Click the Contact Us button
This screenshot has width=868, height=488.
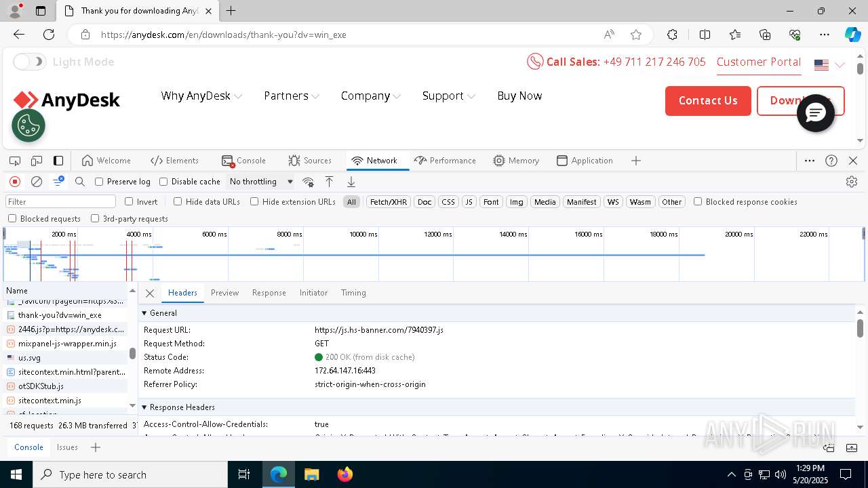pyautogui.click(x=708, y=101)
